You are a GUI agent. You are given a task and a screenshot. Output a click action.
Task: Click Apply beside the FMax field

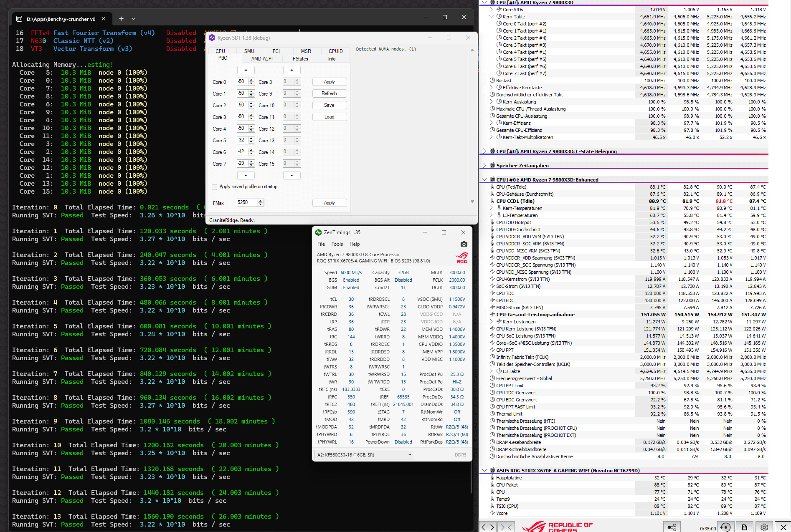click(x=329, y=203)
